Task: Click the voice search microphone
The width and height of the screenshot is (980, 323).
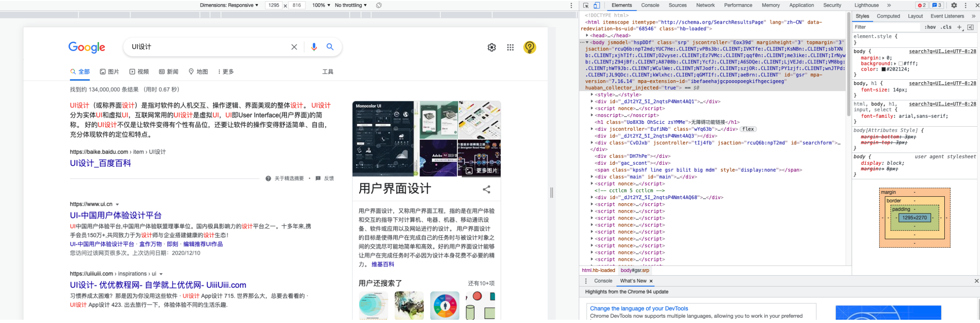Action: tap(314, 47)
